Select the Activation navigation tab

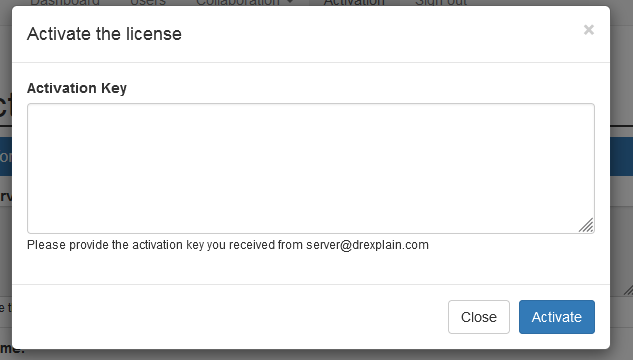[354, 3]
